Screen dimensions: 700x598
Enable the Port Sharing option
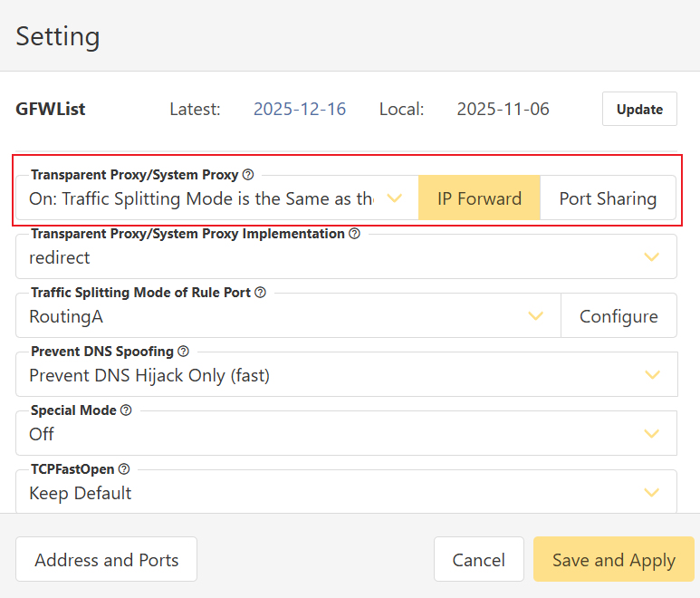[x=608, y=198]
